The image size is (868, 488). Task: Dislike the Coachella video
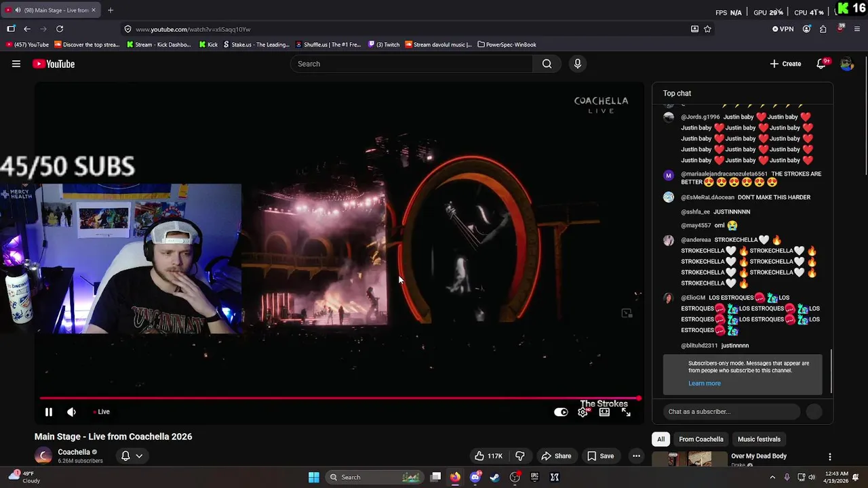[x=520, y=456]
